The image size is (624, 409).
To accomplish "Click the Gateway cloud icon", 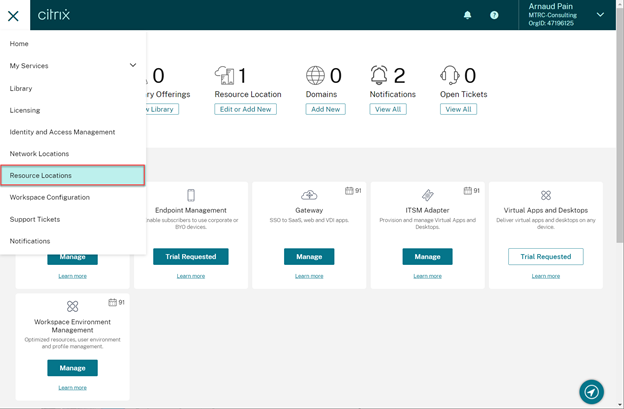I will [x=309, y=195].
